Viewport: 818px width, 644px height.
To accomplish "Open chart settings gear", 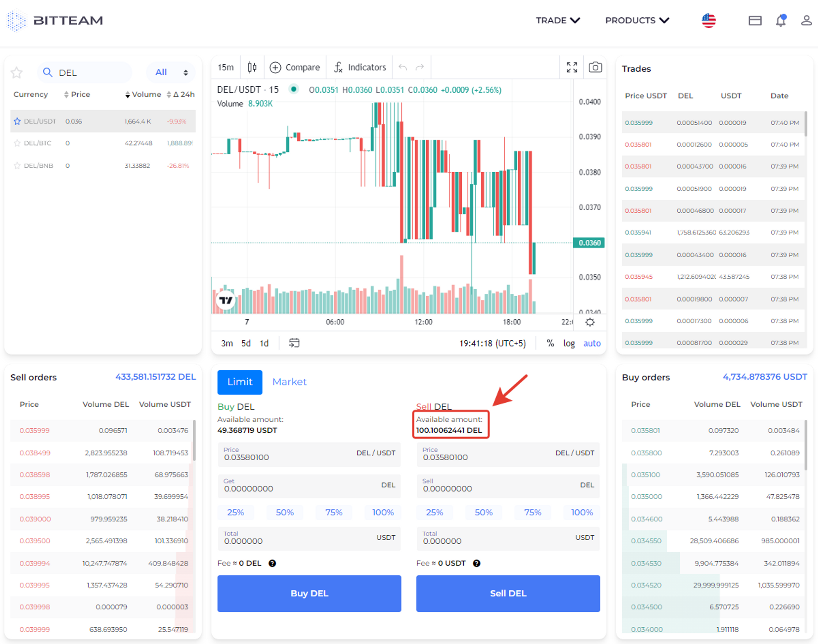I will pyautogui.click(x=590, y=322).
